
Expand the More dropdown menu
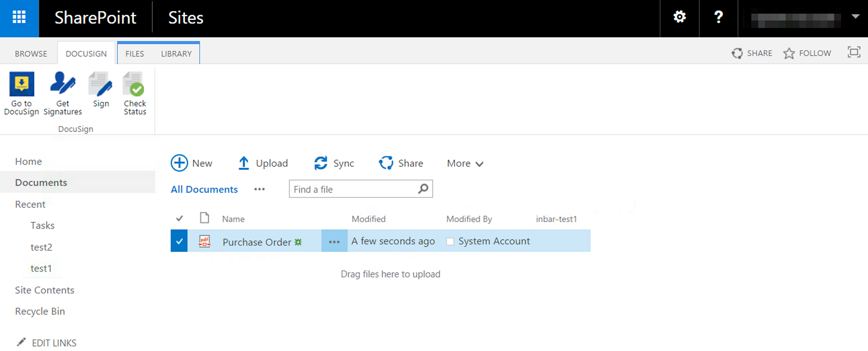465,163
